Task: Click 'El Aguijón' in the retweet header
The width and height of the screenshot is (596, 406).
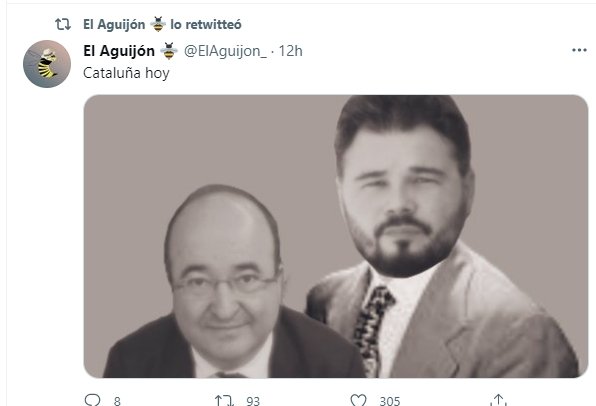Action: pyautogui.click(x=114, y=24)
